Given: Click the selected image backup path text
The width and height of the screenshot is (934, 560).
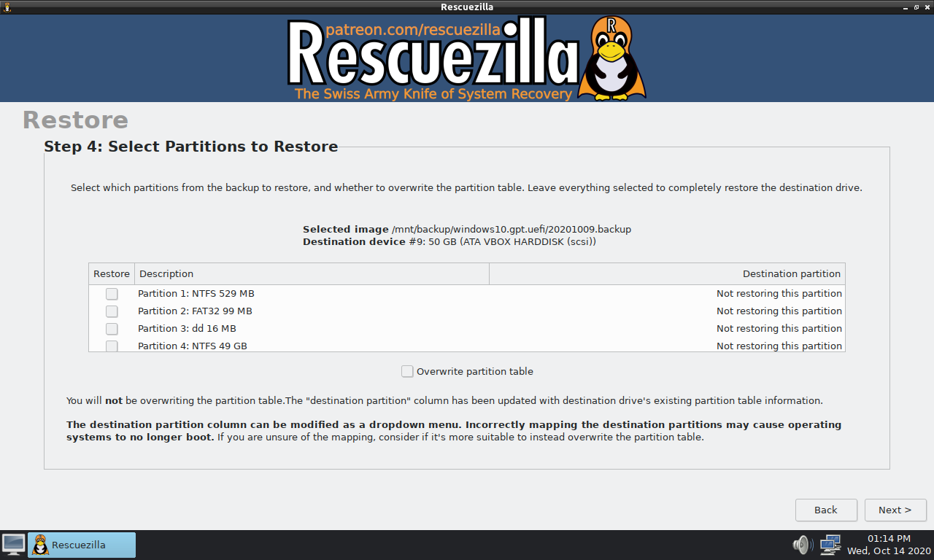Looking at the screenshot, I should [x=512, y=229].
